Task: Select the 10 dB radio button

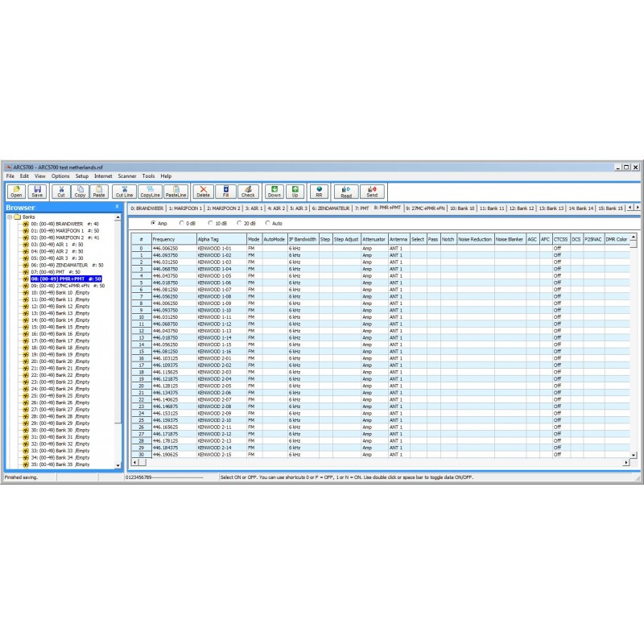Action: click(x=210, y=223)
